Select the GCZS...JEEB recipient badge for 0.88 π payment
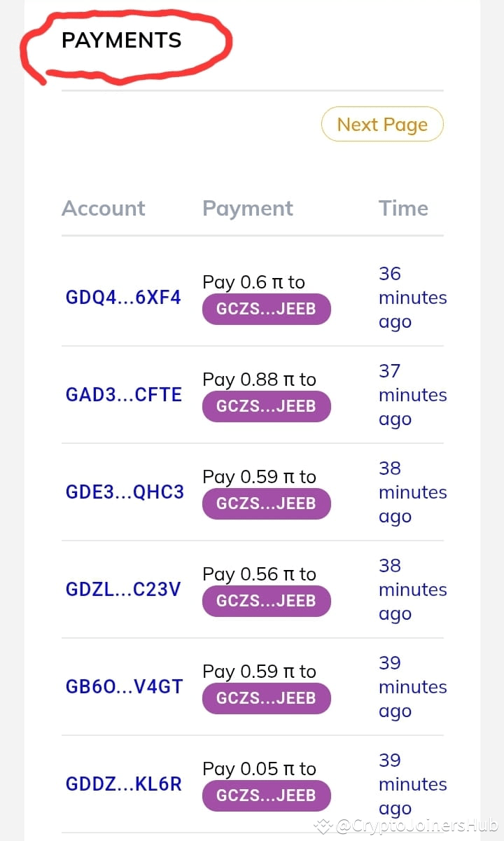 (x=266, y=406)
